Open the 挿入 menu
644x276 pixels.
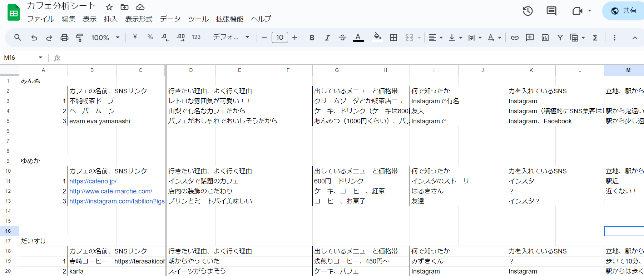111,19
